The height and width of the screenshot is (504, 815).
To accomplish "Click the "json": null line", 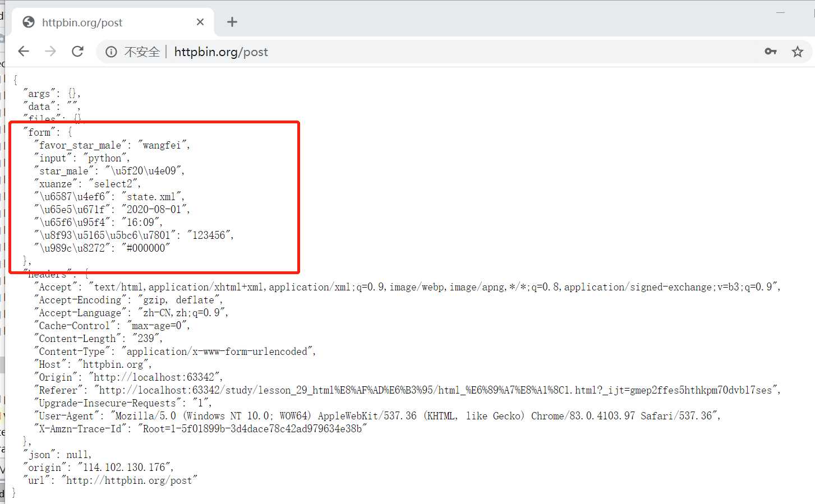I will [x=57, y=455].
